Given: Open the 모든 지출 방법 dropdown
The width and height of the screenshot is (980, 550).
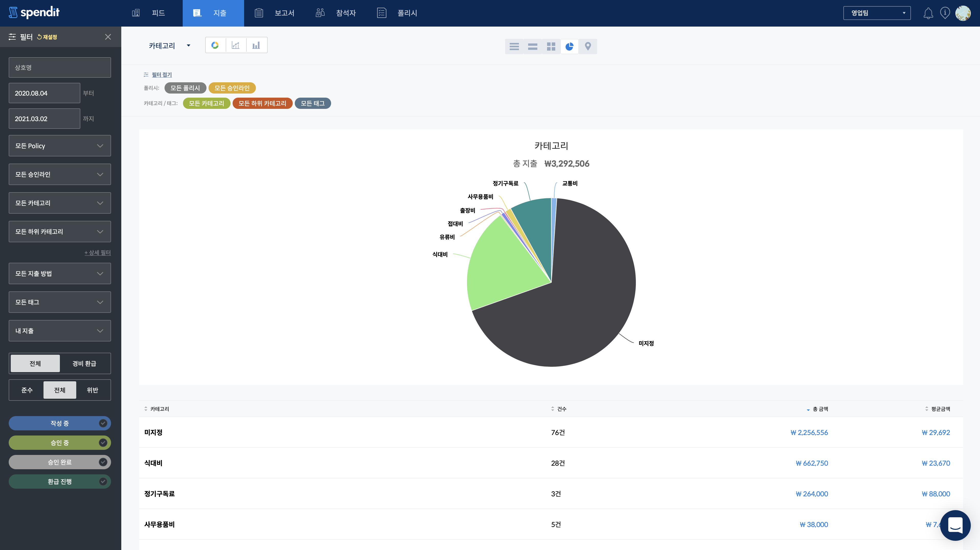Looking at the screenshot, I should coord(60,274).
